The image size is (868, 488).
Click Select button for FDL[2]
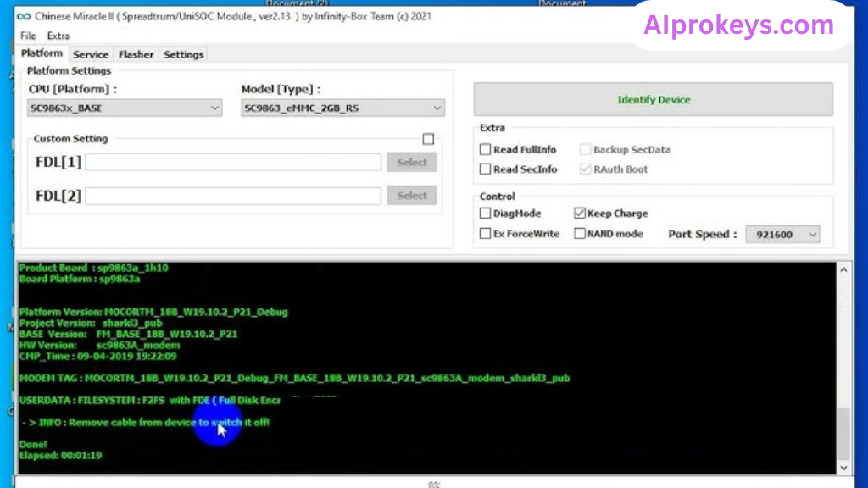point(412,196)
